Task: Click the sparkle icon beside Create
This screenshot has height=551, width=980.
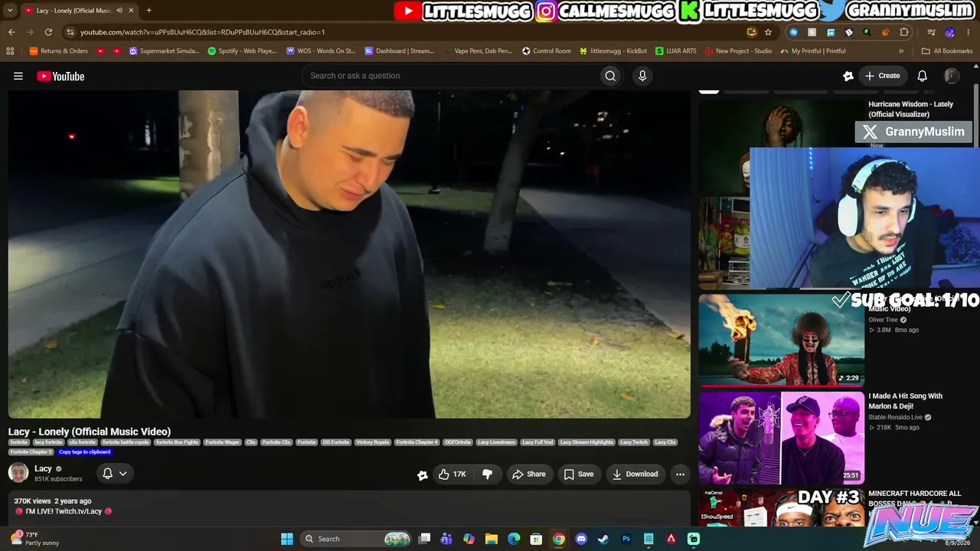Action: pyautogui.click(x=848, y=76)
